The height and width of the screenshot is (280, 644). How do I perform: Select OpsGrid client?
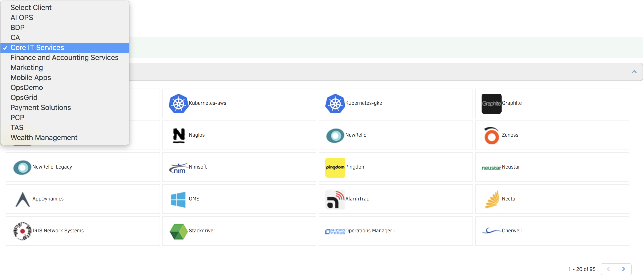coord(65,98)
